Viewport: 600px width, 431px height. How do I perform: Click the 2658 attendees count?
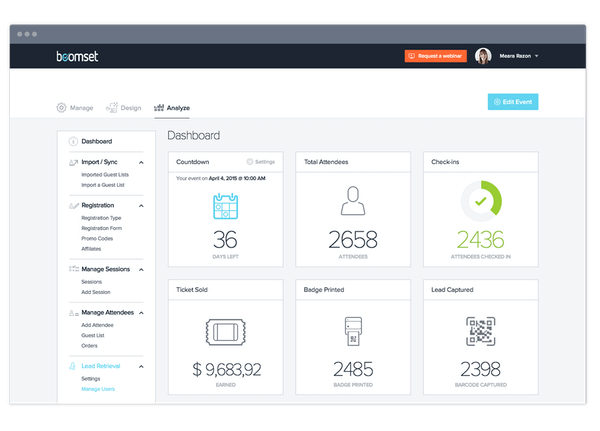353,240
